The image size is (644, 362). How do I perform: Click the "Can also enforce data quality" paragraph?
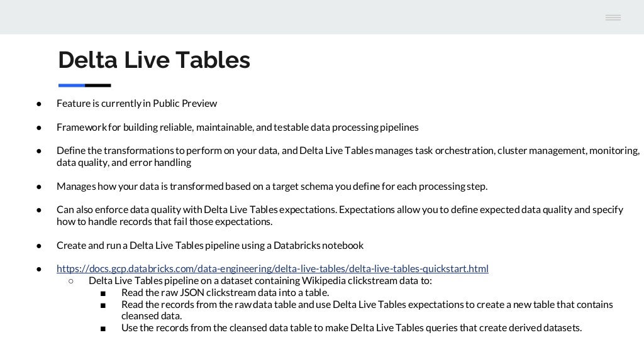[340, 216]
